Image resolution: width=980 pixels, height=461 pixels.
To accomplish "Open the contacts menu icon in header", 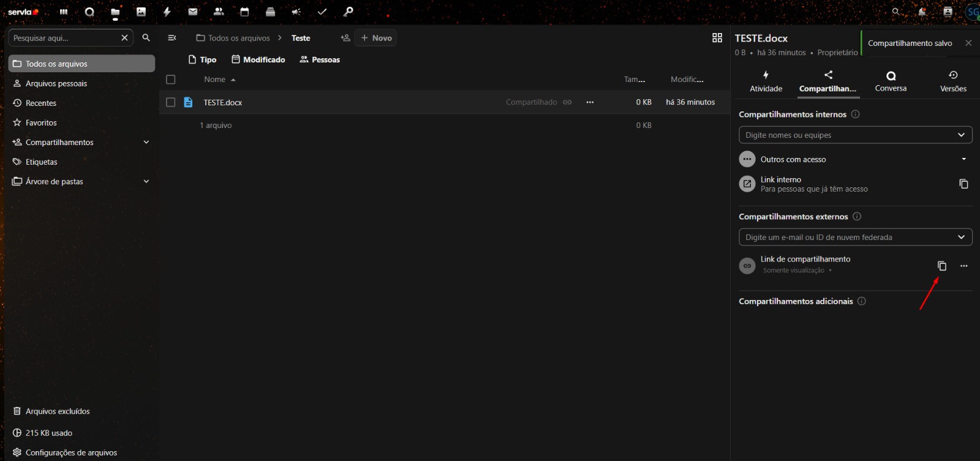I will (948, 12).
